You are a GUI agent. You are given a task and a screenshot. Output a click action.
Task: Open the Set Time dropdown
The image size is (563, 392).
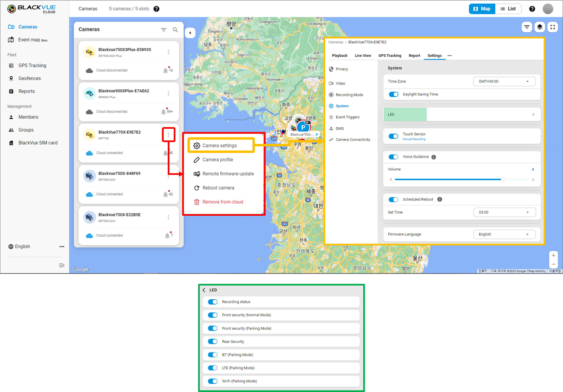tap(504, 212)
